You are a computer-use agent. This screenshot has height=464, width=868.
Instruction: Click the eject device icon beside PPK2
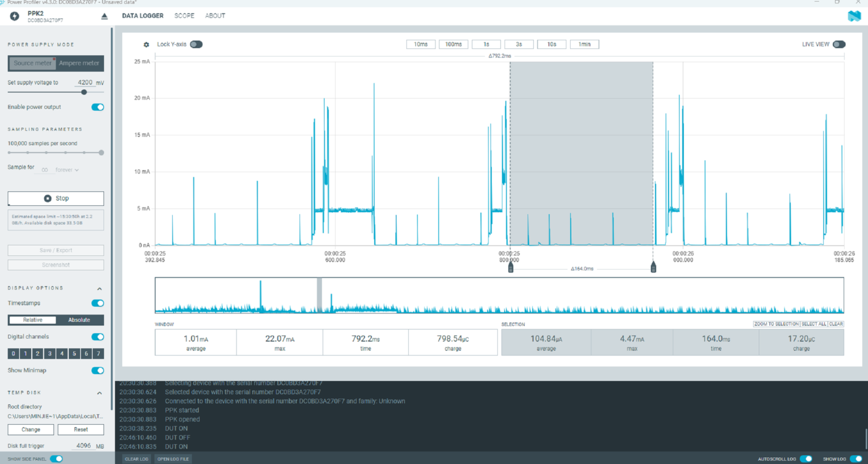point(104,16)
